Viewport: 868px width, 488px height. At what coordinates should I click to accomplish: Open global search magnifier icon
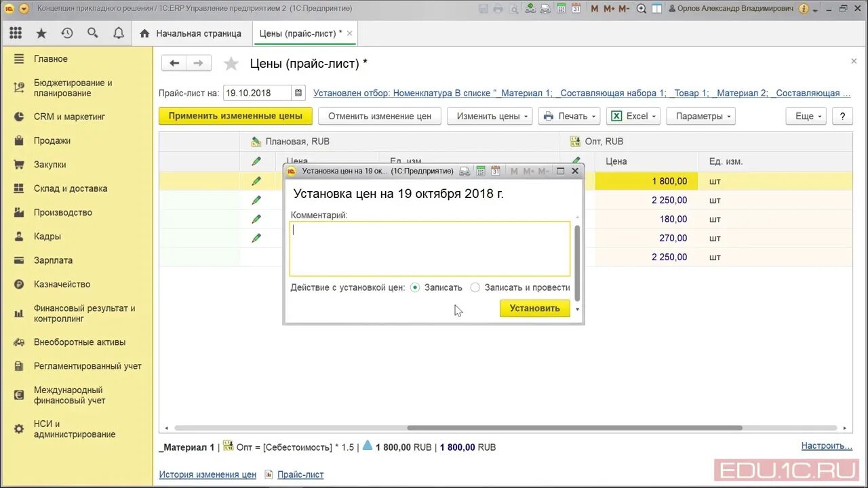click(92, 33)
